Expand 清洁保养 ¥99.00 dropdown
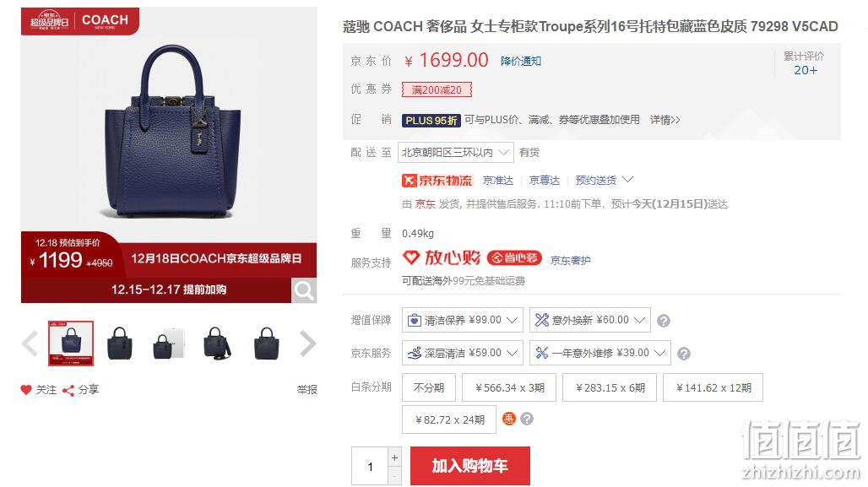Screen dimensions: 868x487 462,320
